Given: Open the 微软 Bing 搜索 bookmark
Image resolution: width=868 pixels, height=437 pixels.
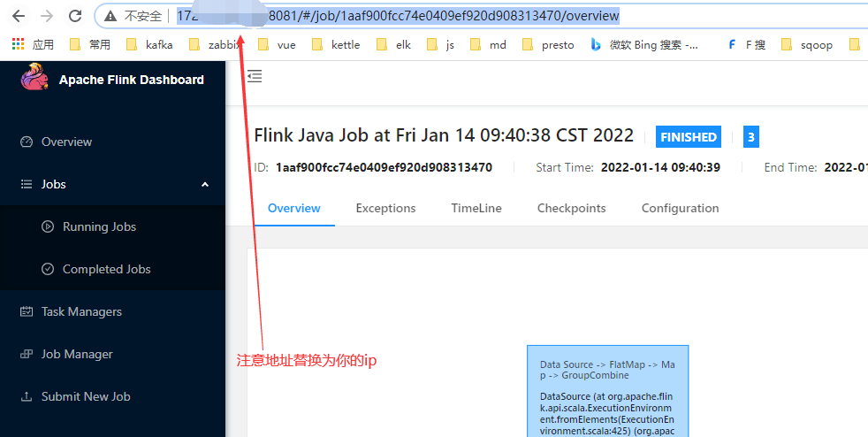Looking at the screenshot, I should pos(643,45).
